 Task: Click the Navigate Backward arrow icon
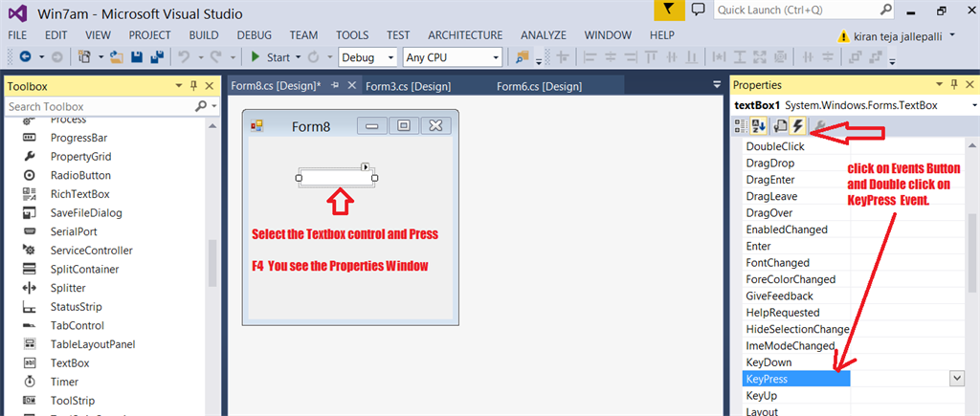[x=26, y=56]
